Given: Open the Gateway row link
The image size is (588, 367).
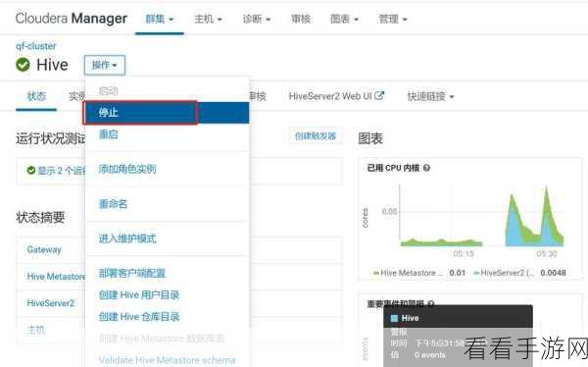Looking at the screenshot, I should [44, 249].
